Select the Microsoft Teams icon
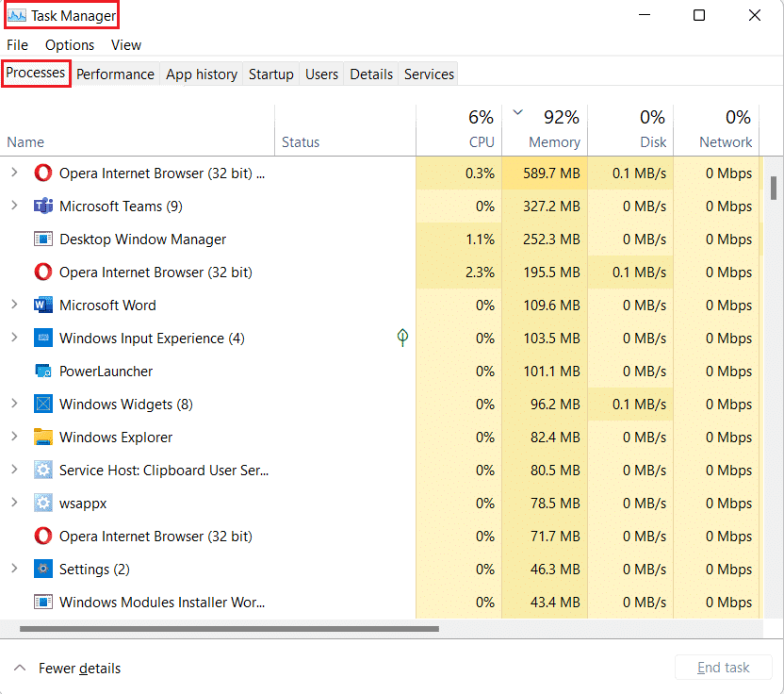This screenshot has width=784, height=694. pyautogui.click(x=41, y=206)
